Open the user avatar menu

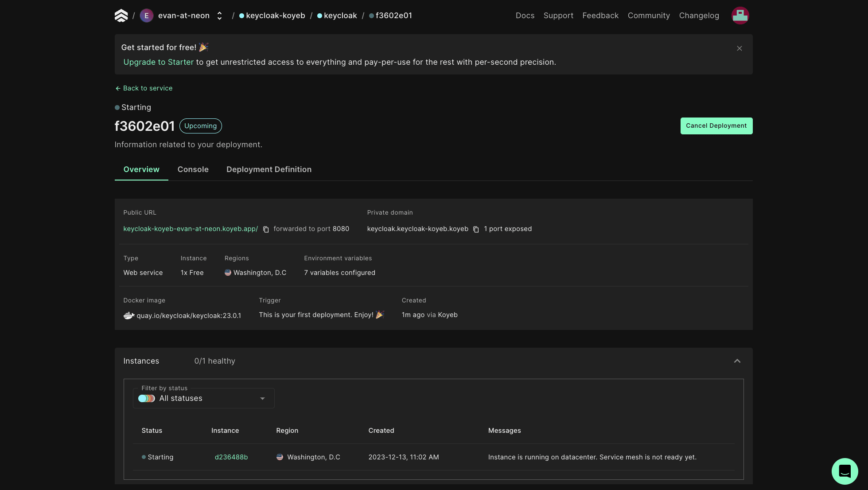tap(740, 16)
